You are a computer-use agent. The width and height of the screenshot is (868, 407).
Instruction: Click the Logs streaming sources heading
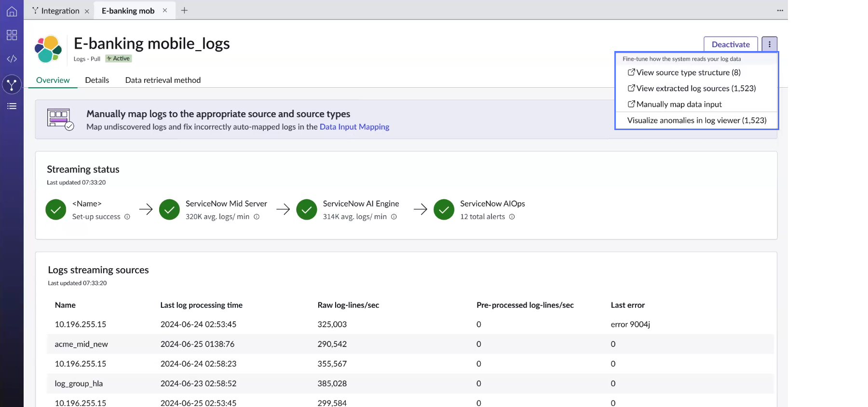click(x=98, y=270)
